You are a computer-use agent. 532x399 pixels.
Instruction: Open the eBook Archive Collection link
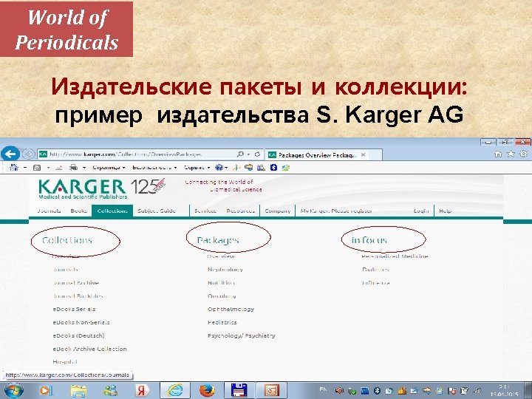(90, 349)
